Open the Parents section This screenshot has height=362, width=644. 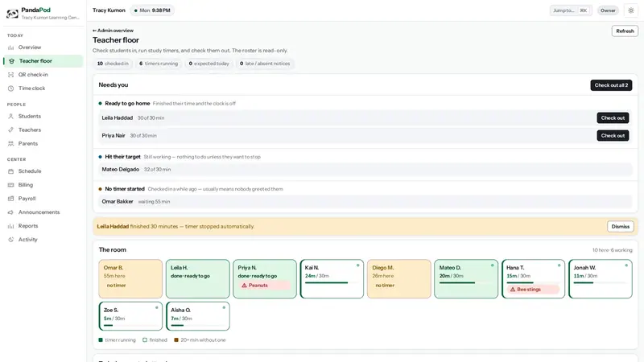pos(43,144)
